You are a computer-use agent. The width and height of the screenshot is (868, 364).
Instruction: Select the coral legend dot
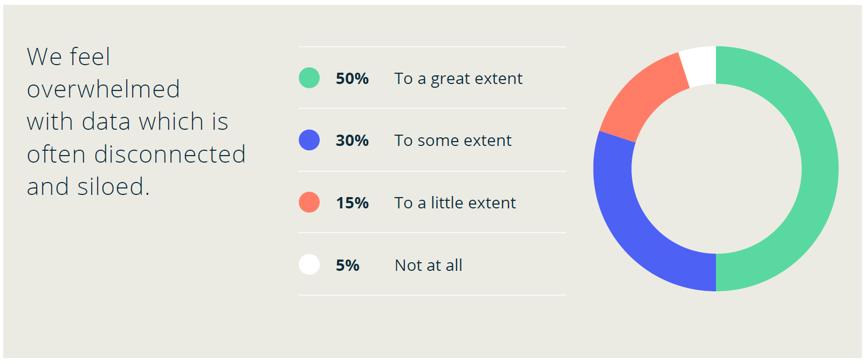[309, 202]
